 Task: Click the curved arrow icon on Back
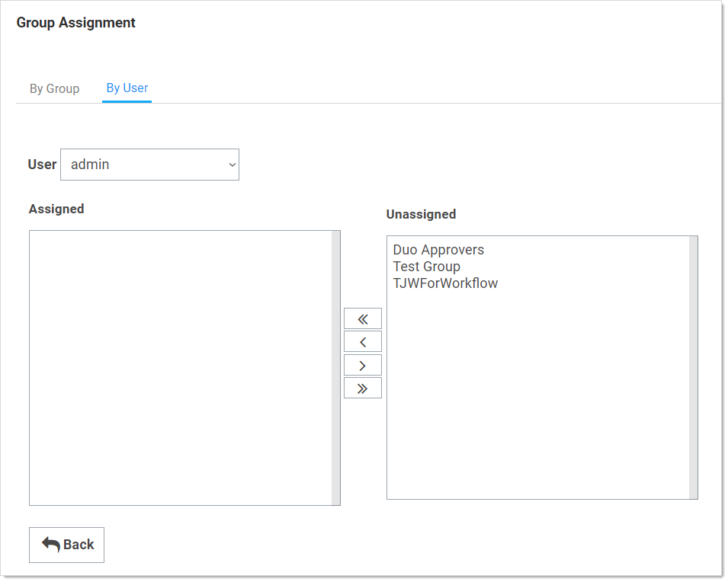(x=51, y=544)
